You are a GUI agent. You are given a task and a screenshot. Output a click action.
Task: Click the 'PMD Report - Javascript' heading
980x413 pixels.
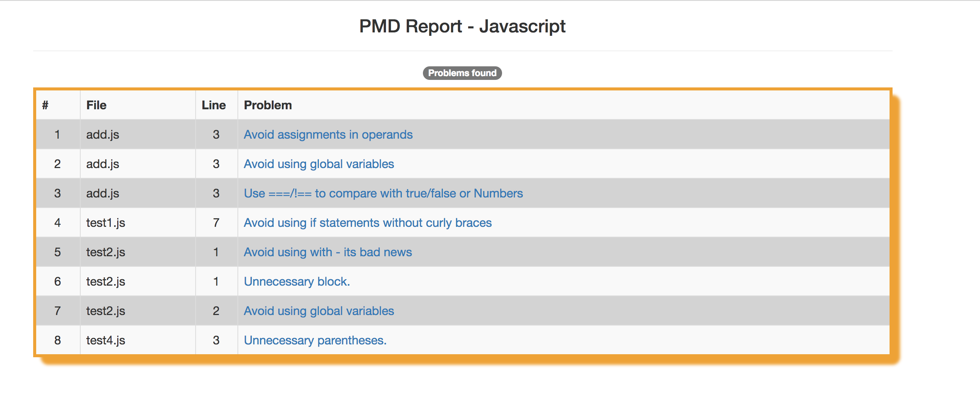tap(462, 26)
